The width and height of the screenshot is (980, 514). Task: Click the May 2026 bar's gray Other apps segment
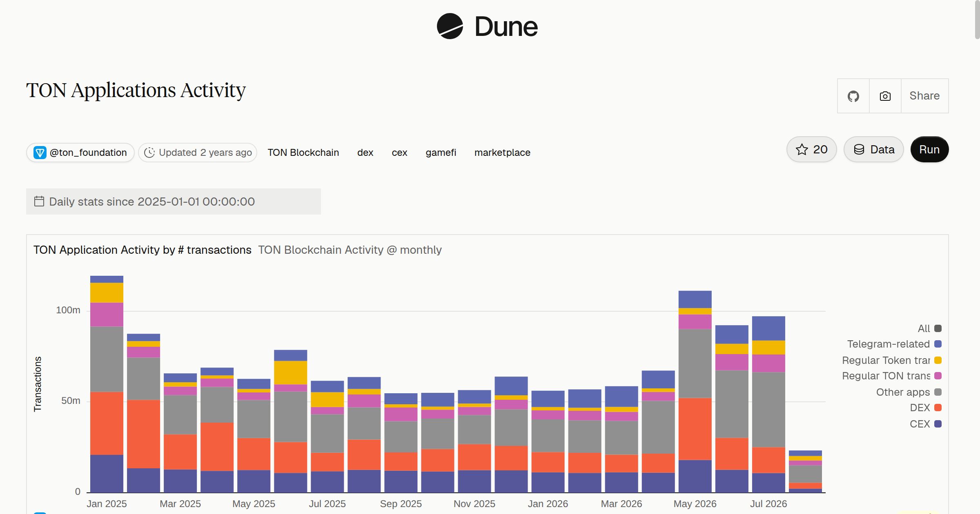pyautogui.click(x=695, y=363)
